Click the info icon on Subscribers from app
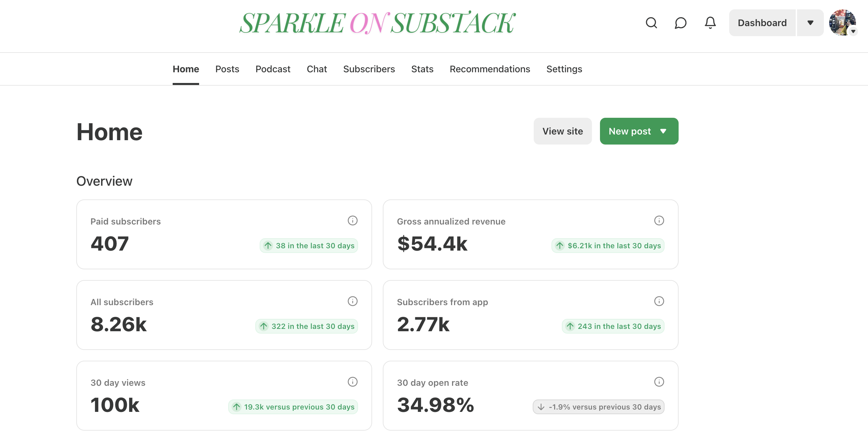The height and width of the screenshot is (447, 868). click(660, 301)
